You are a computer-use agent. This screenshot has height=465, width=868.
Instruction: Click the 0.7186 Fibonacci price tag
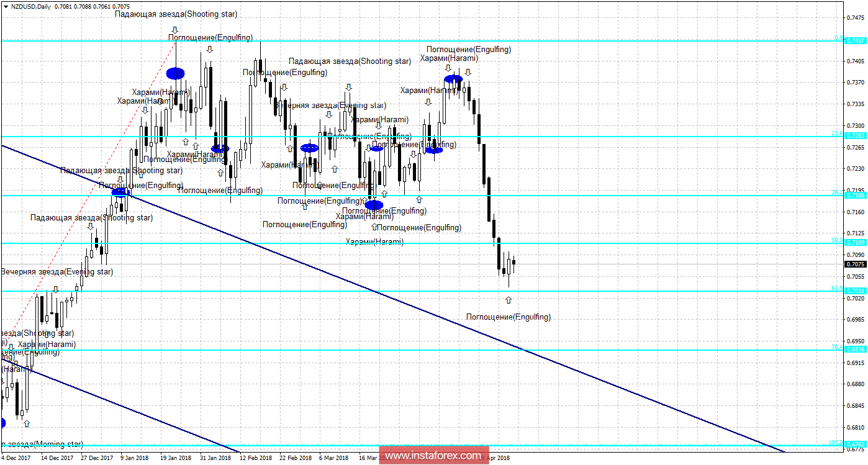(x=854, y=196)
